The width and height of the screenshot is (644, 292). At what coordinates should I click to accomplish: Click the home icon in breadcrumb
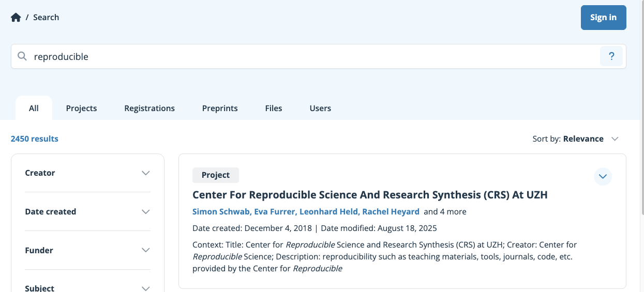[16, 18]
